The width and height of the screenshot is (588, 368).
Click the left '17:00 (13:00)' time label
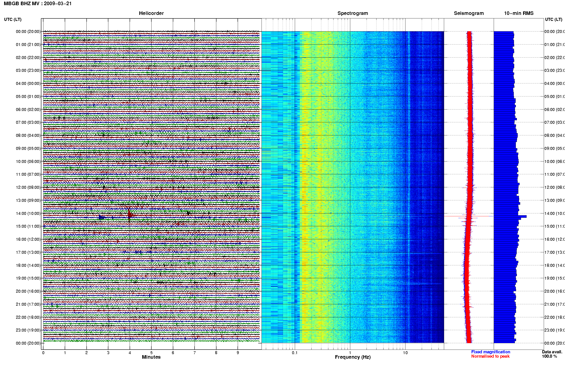coord(28,252)
